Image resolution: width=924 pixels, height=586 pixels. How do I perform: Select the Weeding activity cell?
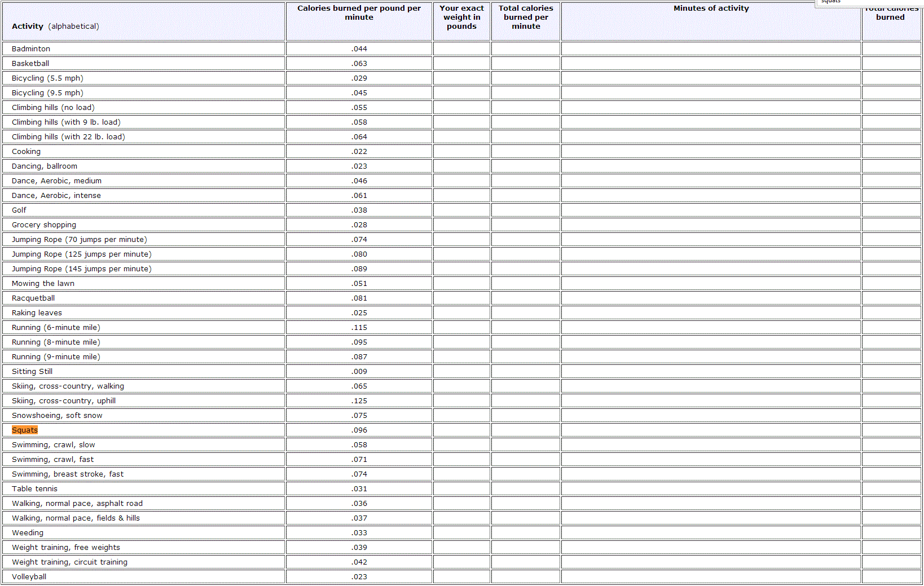pyautogui.click(x=143, y=532)
